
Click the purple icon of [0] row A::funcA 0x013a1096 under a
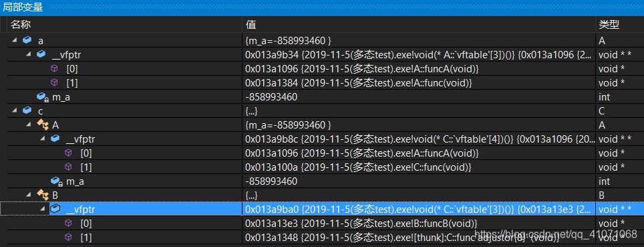pos(54,68)
